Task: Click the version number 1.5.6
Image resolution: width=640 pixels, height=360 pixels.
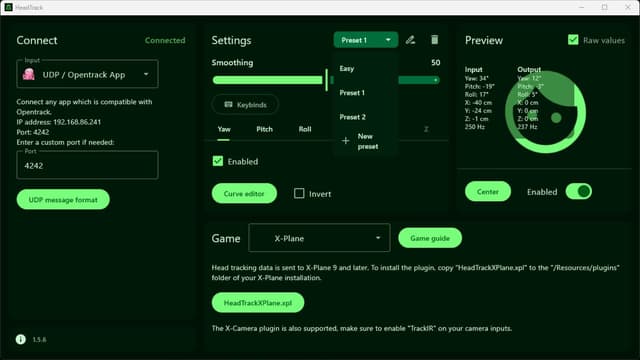Action: (39, 340)
